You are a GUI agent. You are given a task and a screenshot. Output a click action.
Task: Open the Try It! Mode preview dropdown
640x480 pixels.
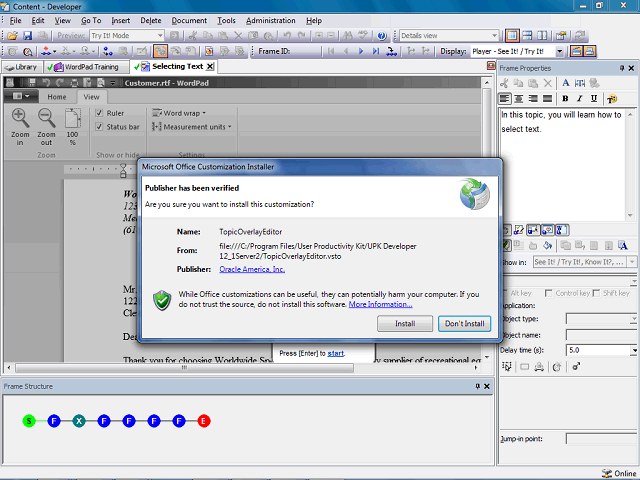coord(160,36)
